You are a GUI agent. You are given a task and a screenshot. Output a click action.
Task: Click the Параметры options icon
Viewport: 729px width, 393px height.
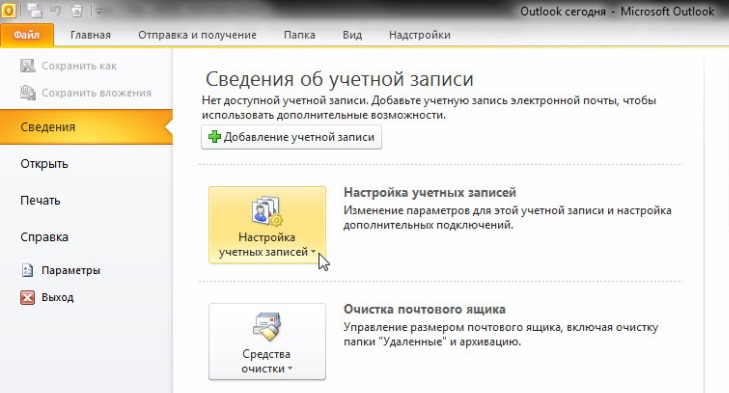click(x=27, y=270)
